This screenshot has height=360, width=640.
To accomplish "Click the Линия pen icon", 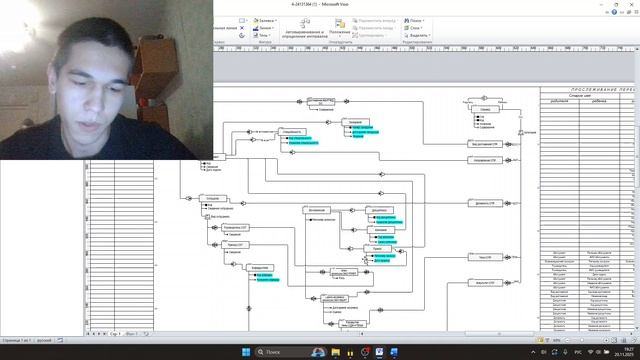I will tap(256, 28).
